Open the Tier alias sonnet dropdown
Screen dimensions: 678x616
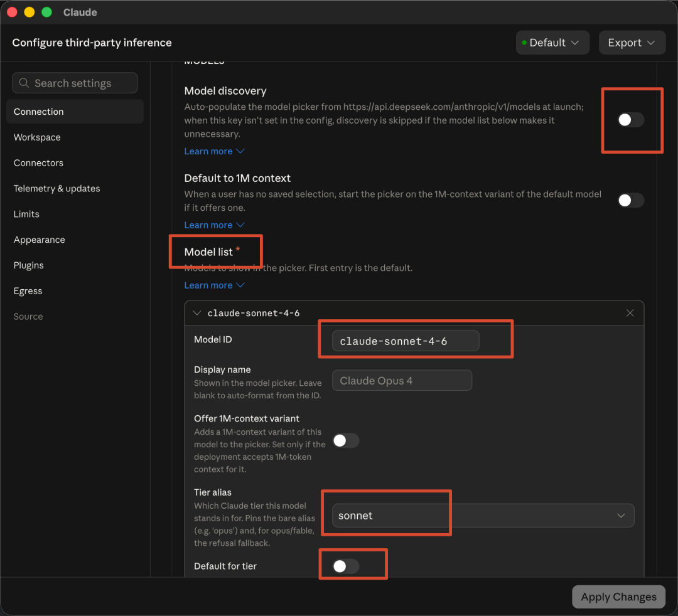tap(483, 516)
